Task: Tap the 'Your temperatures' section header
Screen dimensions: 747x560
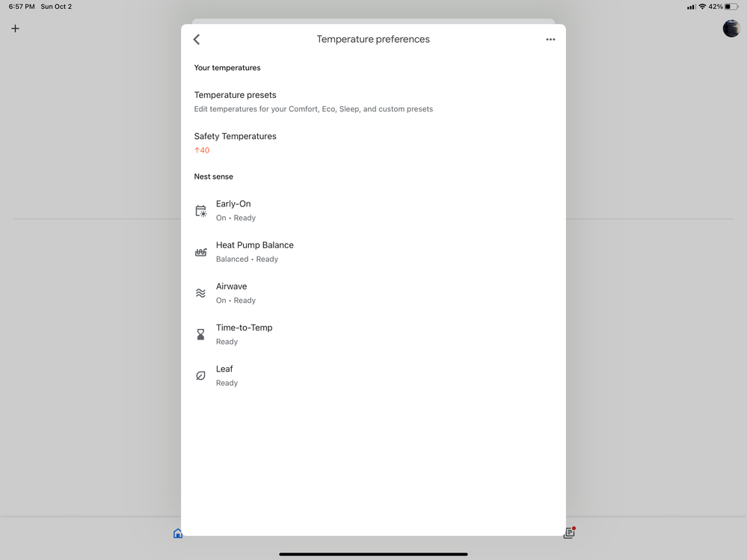Action: 227,67
